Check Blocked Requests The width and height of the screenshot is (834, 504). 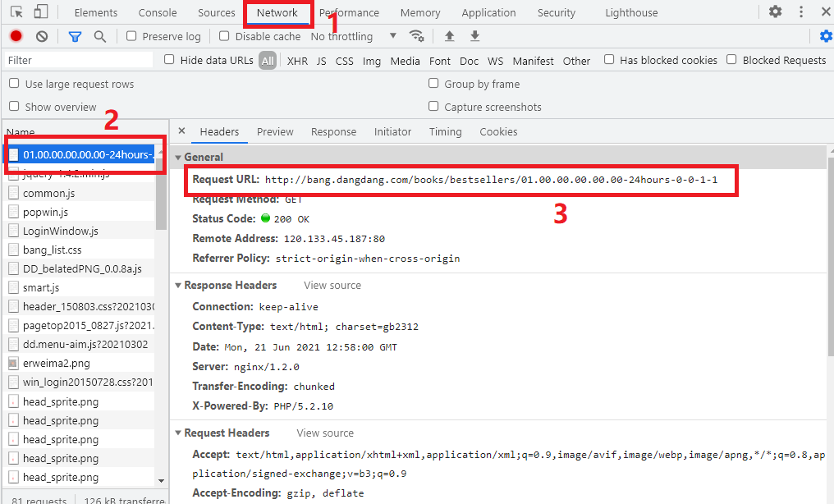tap(732, 59)
